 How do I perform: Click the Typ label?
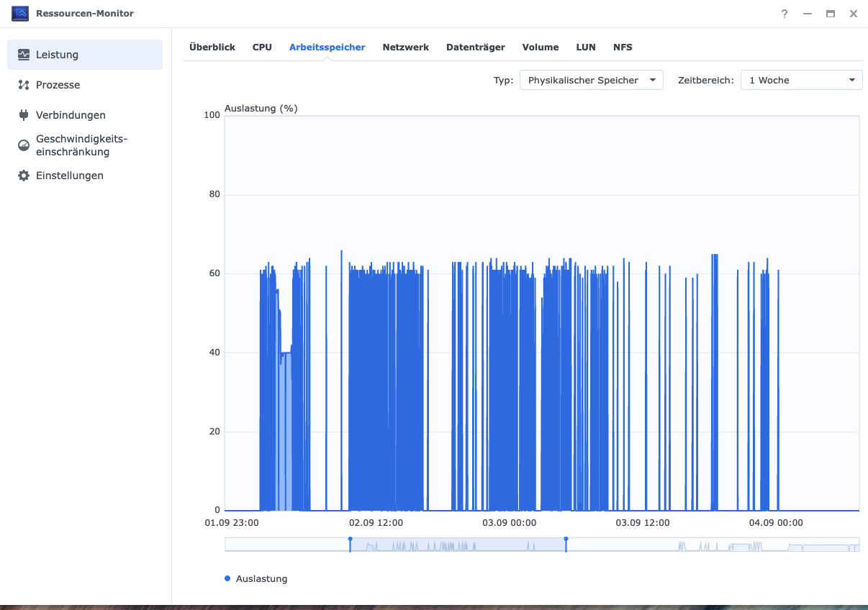click(x=503, y=80)
